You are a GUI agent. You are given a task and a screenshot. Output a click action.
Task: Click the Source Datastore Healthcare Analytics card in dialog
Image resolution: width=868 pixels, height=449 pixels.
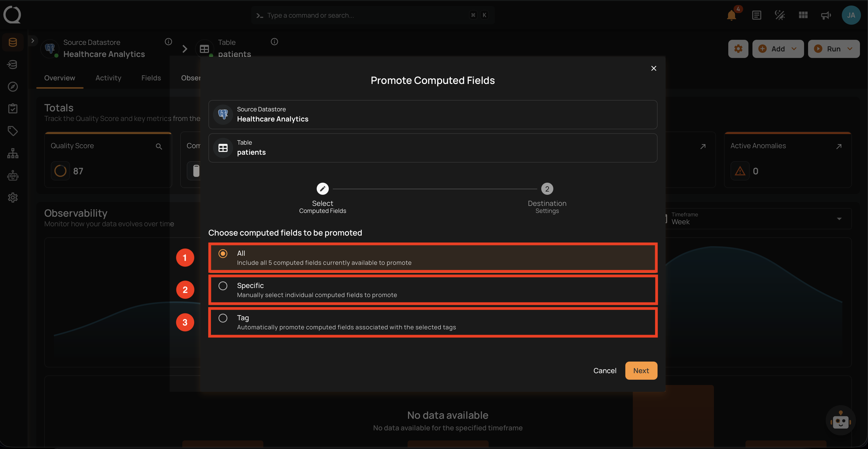point(433,115)
